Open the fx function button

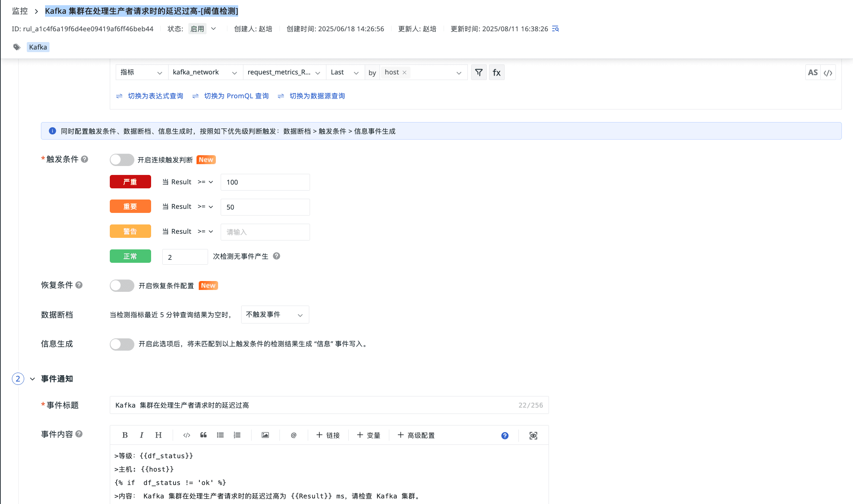(x=496, y=72)
